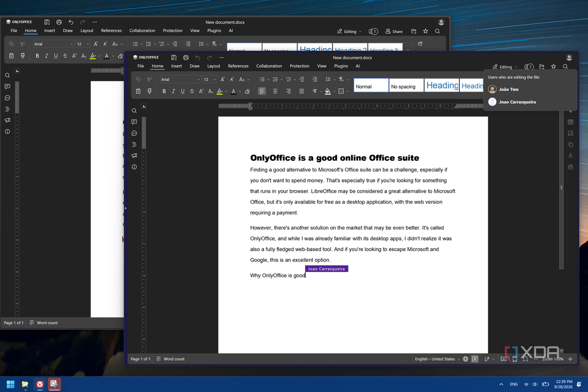Open the front window's Collaboration tab
588x392 pixels.
coord(269,66)
